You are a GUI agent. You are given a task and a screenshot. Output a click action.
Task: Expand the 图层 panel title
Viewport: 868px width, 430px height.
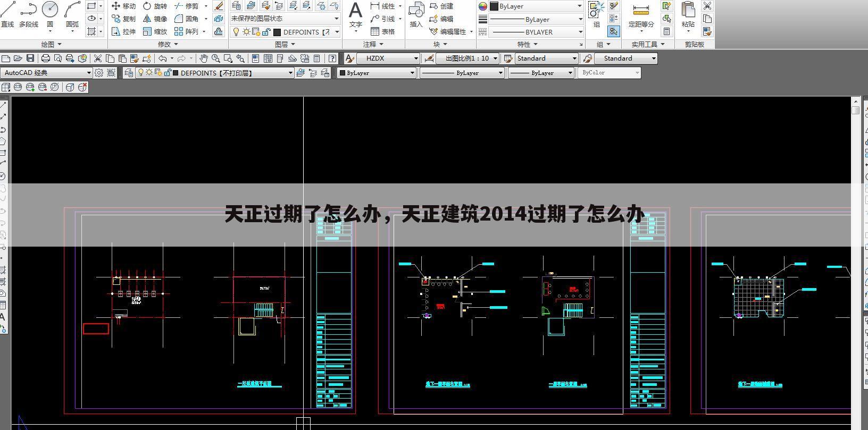285,45
